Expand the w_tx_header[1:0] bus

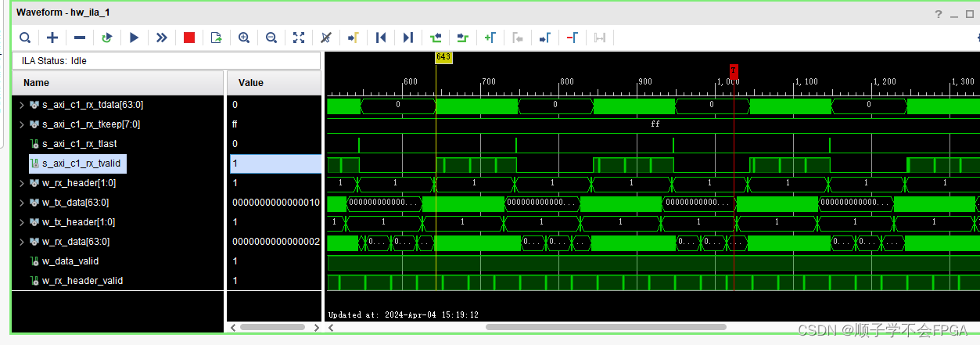pyautogui.click(x=22, y=221)
